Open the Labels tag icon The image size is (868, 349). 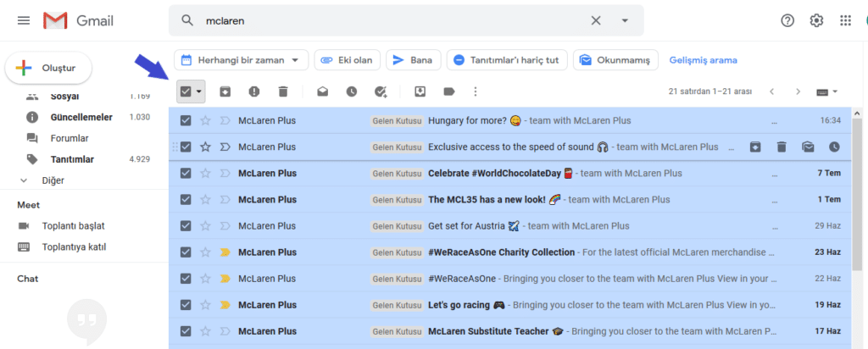[449, 91]
